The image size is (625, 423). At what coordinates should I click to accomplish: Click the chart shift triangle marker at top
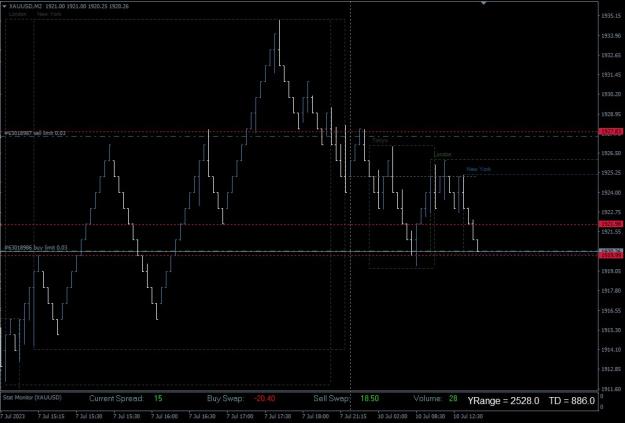click(483, 3)
